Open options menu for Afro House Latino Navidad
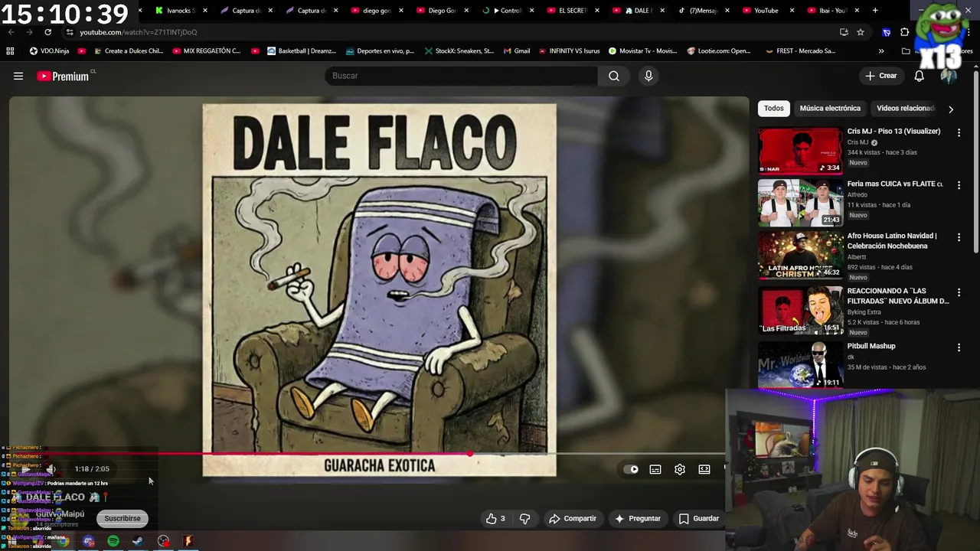980x551 pixels. (x=959, y=237)
